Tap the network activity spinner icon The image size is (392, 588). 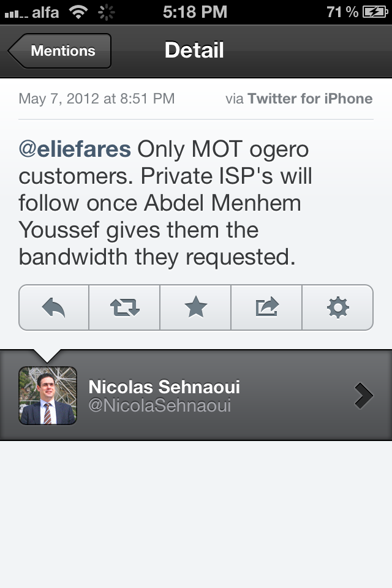click(x=106, y=11)
